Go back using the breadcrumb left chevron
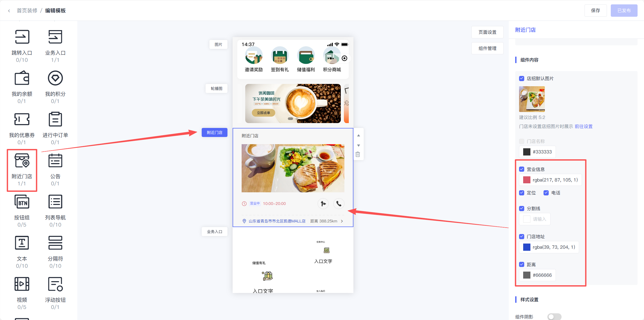644x320 pixels. coord(9,11)
